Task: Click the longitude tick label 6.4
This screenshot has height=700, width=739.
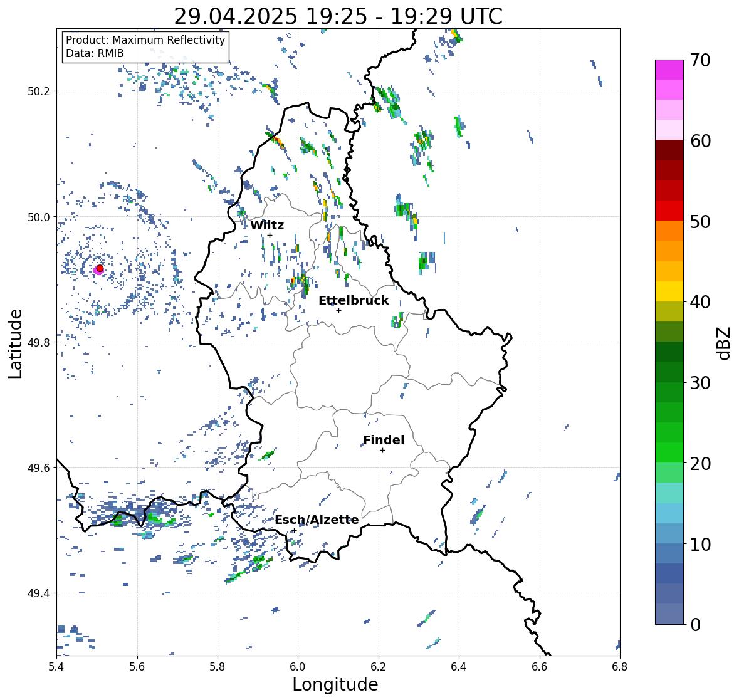Action: 459,666
